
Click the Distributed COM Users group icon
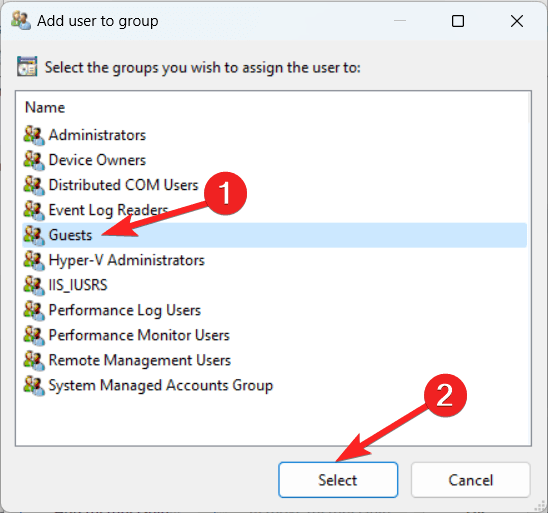click(34, 185)
